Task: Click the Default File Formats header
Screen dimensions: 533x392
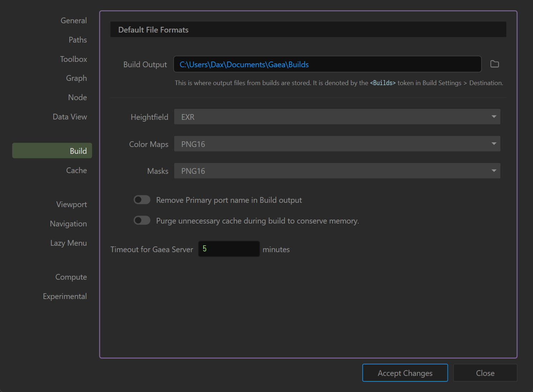Action: pos(308,29)
